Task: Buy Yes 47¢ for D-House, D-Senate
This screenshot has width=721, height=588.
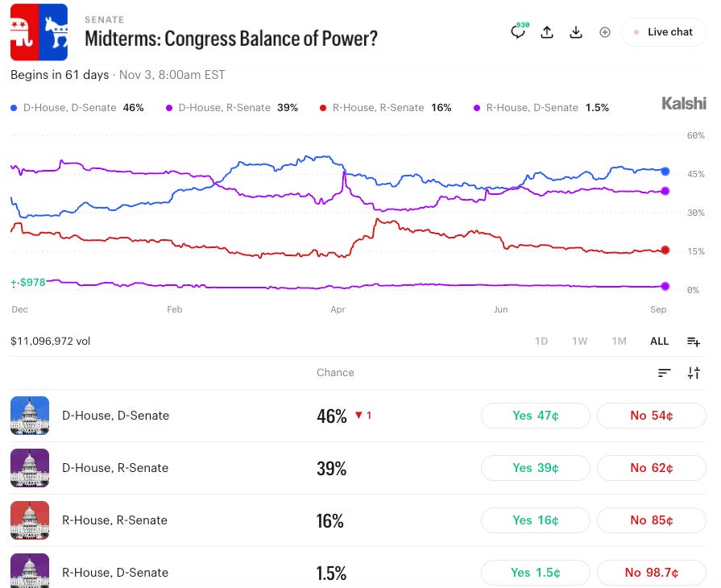Action: (x=536, y=416)
